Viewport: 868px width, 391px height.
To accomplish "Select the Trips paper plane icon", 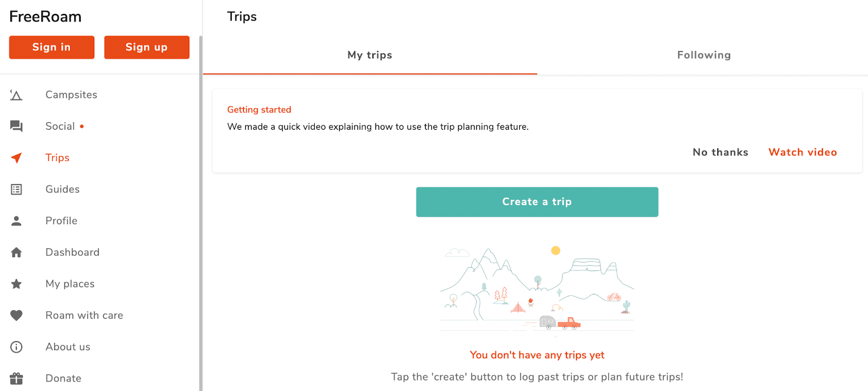I will (16, 158).
